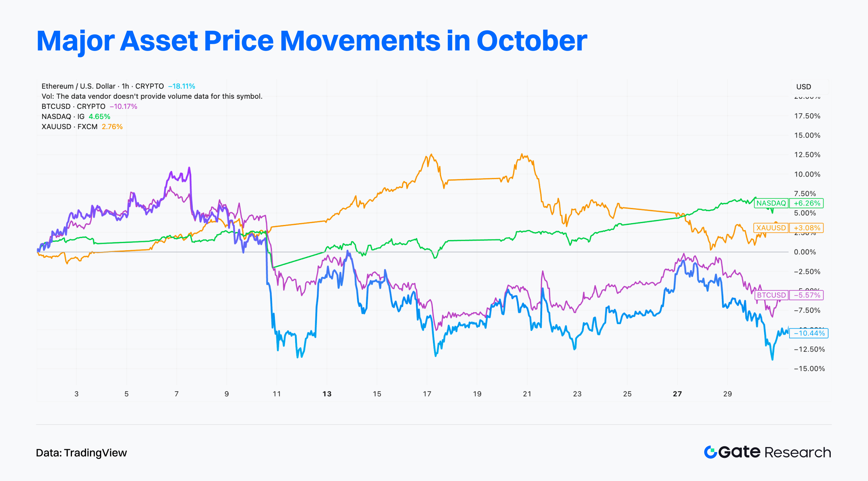The image size is (868, 481).
Task: Click the BTCUSD · CRYPTO legend entry
Action: point(73,106)
